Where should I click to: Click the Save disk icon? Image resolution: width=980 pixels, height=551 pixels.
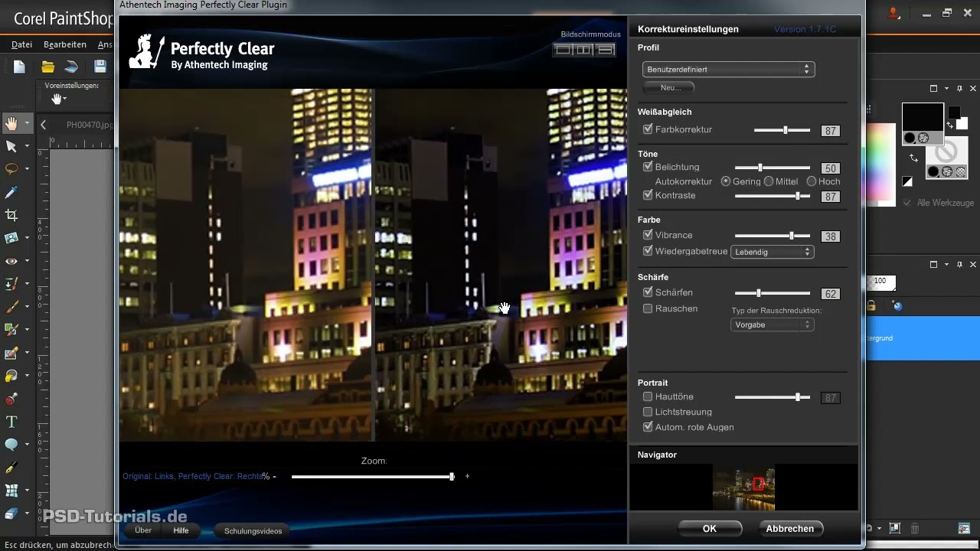(100, 67)
